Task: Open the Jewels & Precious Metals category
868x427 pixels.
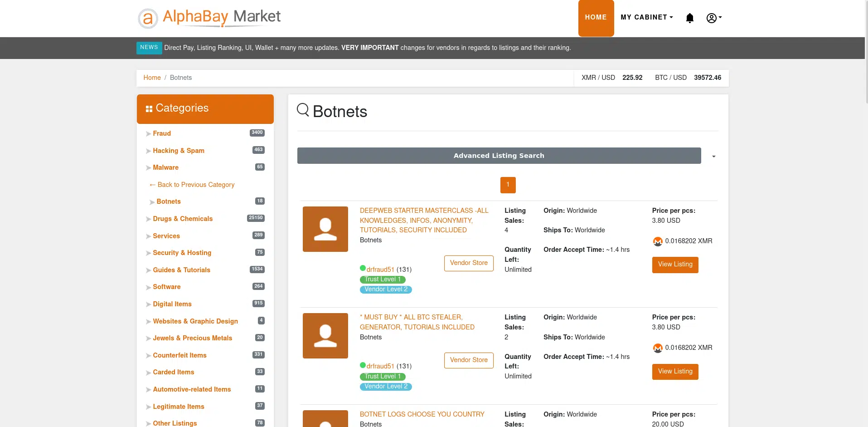Action: pyautogui.click(x=192, y=338)
